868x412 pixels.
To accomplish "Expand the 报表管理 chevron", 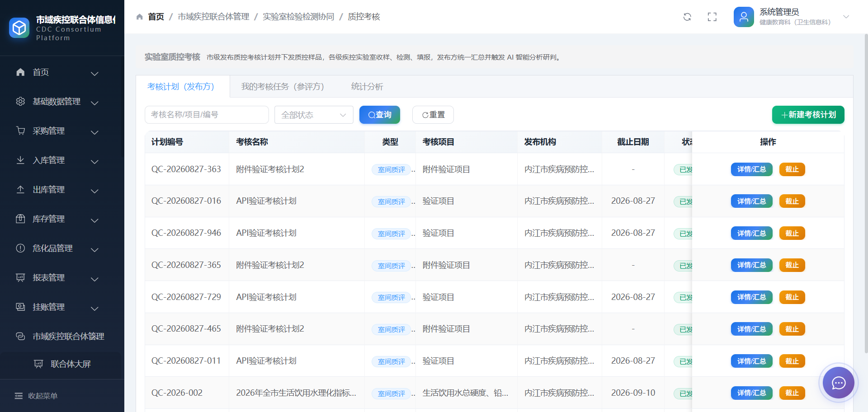I will (x=94, y=279).
